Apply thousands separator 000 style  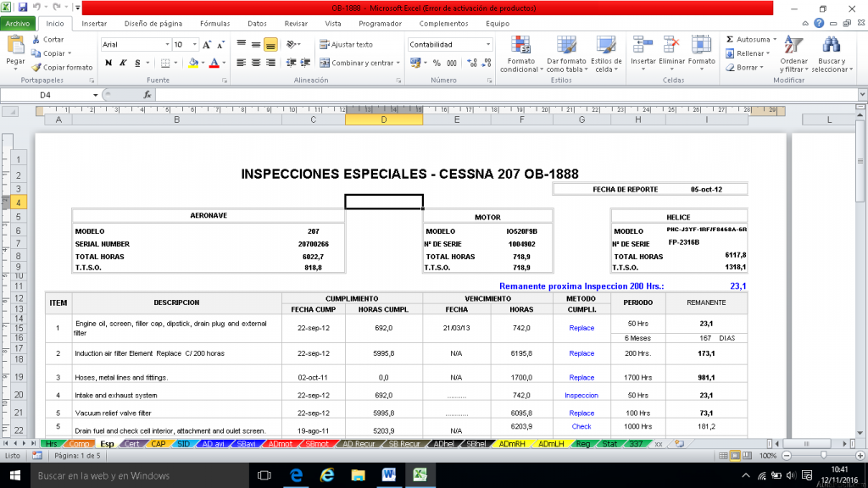pos(452,63)
